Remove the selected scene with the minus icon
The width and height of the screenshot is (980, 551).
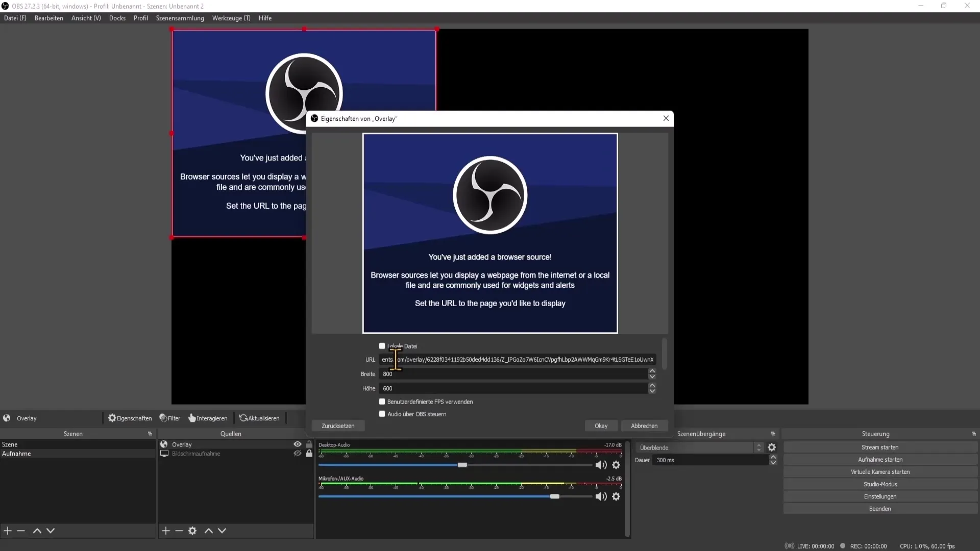point(21,531)
